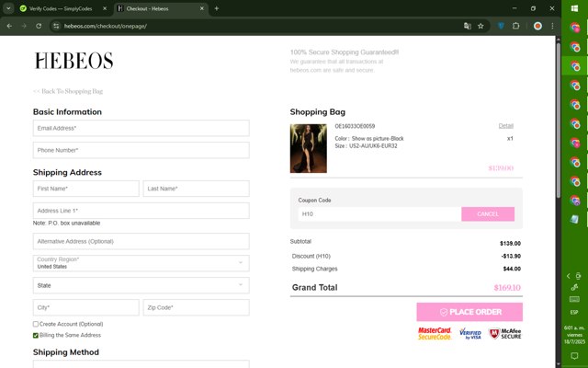Select the Checkout - Hebeos tab

[157, 8]
